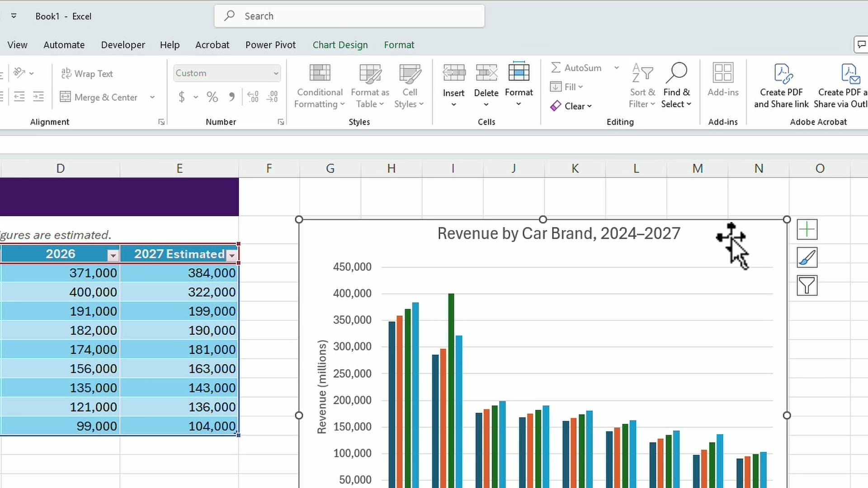Open the Acrobat tab

212,45
